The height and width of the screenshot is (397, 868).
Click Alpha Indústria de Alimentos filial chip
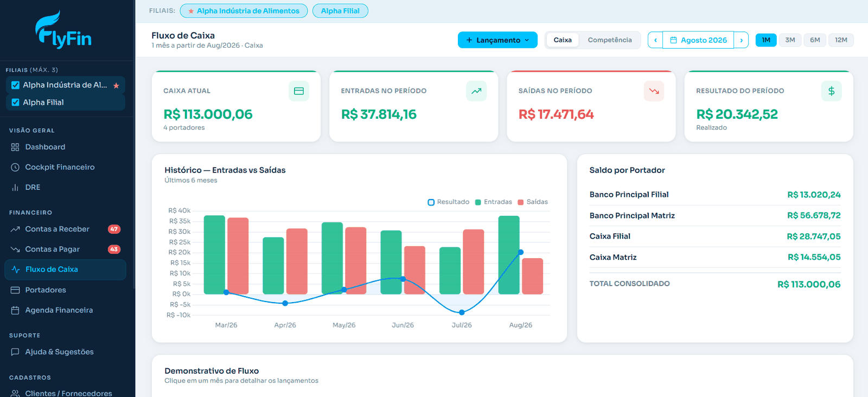pos(244,11)
